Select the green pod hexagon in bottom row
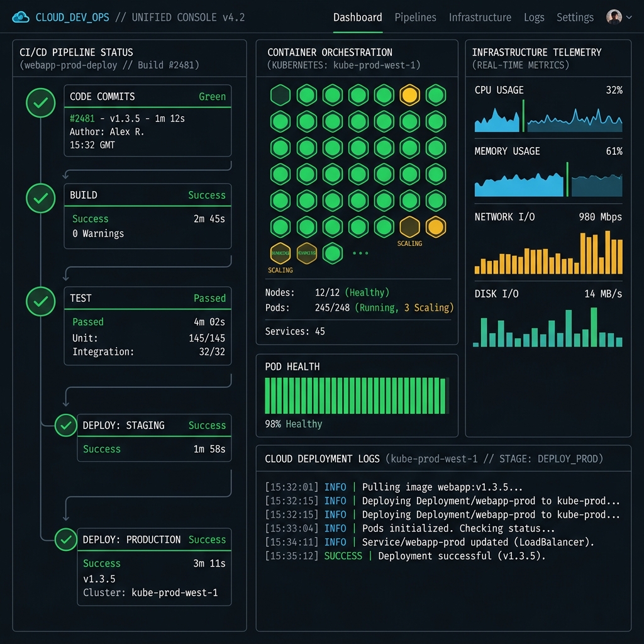644x644 pixels. (x=333, y=253)
